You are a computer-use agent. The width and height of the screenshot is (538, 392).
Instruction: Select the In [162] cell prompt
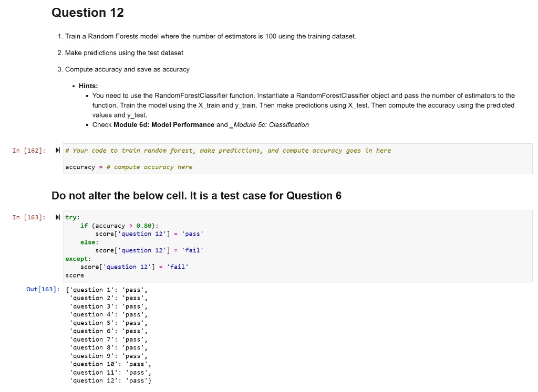[29, 151]
